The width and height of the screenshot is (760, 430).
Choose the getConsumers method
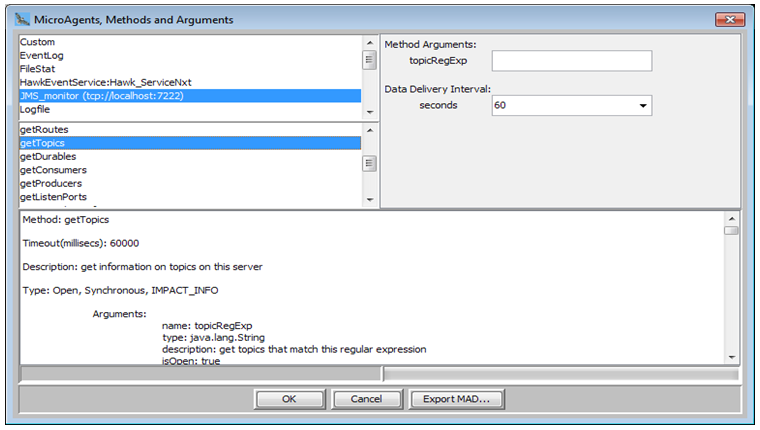pos(190,170)
